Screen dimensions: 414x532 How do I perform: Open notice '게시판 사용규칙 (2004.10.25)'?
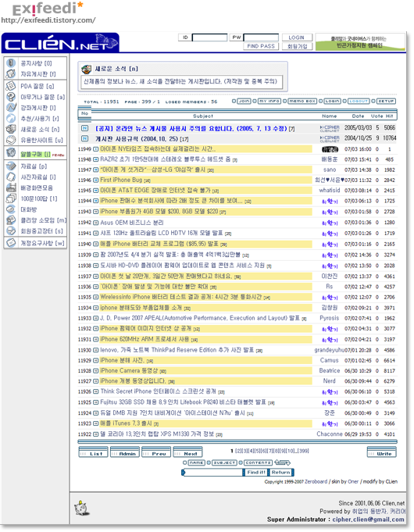pyautogui.click(x=137, y=139)
